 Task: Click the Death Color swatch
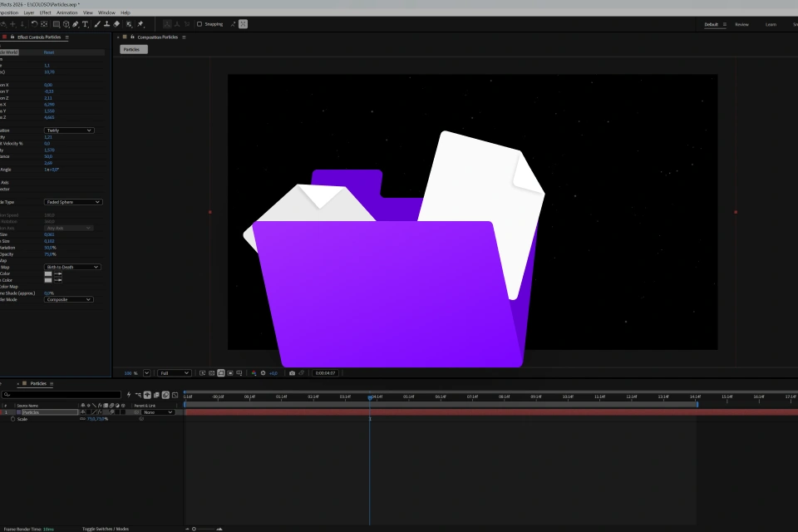coord(48,280)
